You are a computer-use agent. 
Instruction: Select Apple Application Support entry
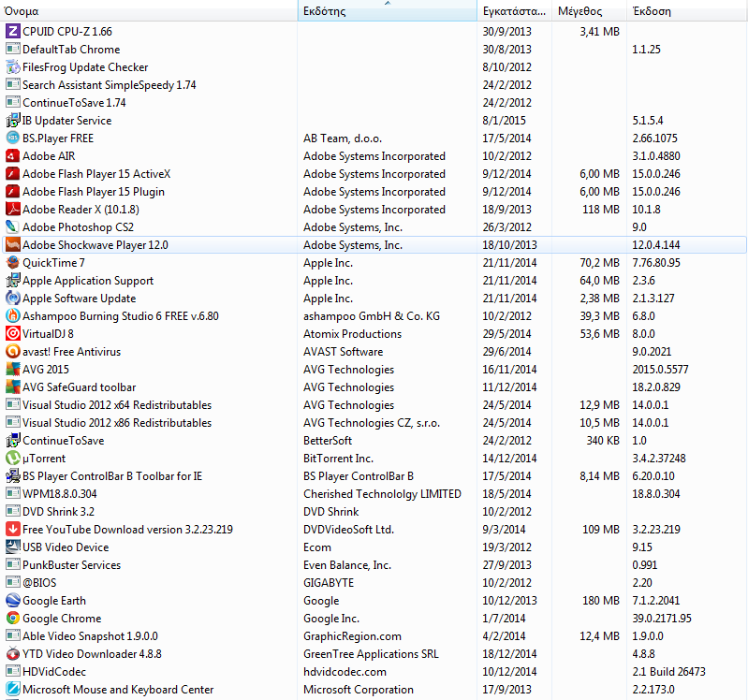coord(374,281)
